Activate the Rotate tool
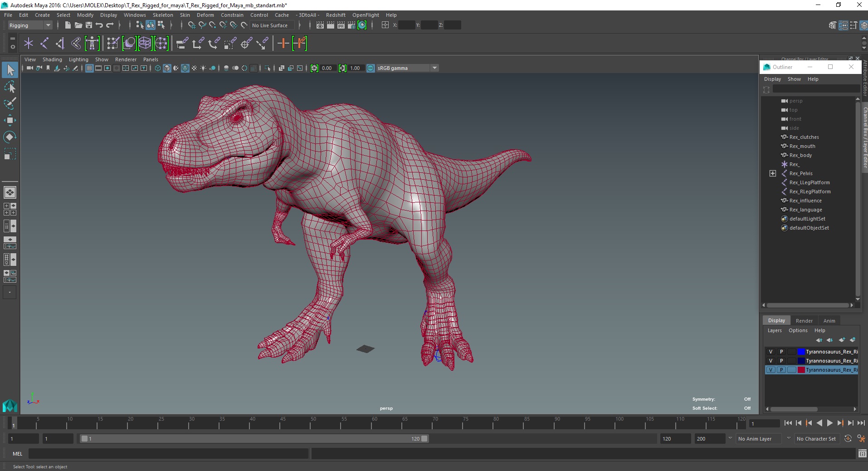The height and width of the screenshot is (471, 868). (10, 137)
